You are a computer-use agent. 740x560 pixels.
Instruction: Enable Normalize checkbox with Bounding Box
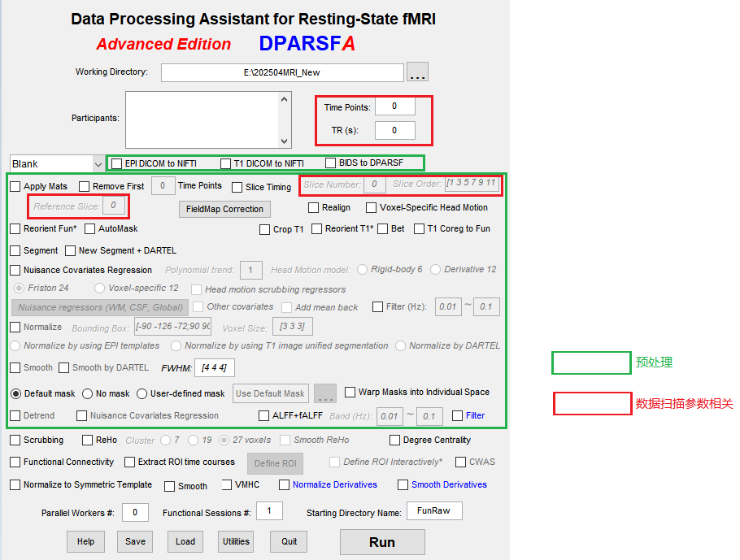[x=15, y=328]
